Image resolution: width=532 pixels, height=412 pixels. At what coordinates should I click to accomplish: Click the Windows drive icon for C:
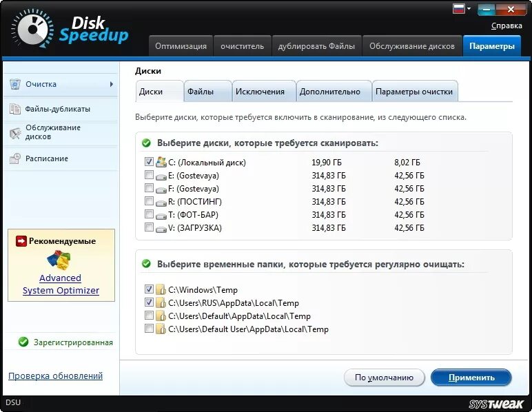click(x=161, y=162)
